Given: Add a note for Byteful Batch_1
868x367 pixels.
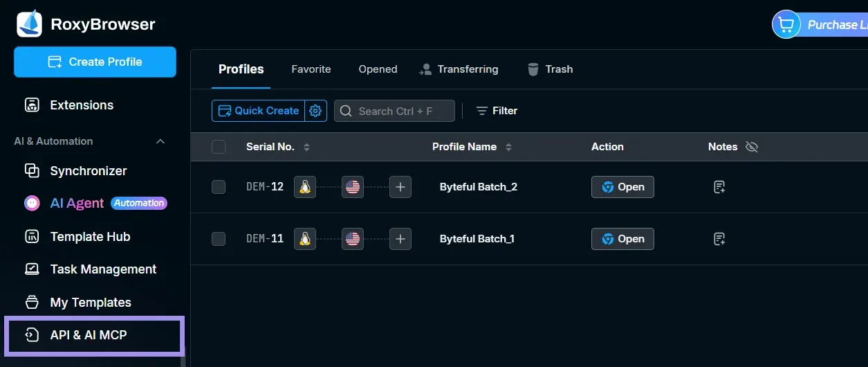Looking at the screenshot, I should tap(719, 239).
